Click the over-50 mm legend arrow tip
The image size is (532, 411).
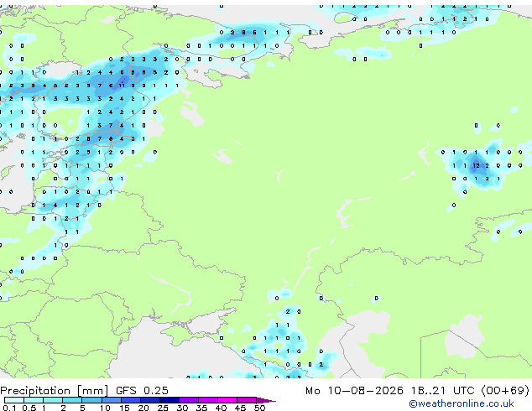pyautogui.click(x=266, y=400)
